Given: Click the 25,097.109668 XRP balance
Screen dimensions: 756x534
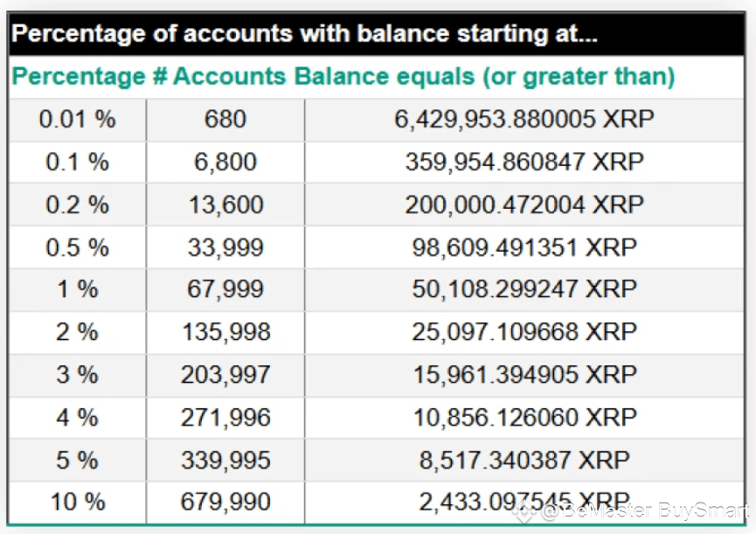Looking at the screenshot, I should [524, 332].
